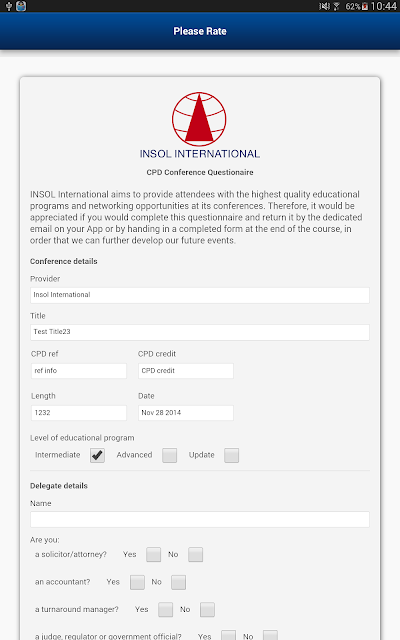Focus the Provider input field
The width and height of the screenshot is (400, 640).
[200, 295]
